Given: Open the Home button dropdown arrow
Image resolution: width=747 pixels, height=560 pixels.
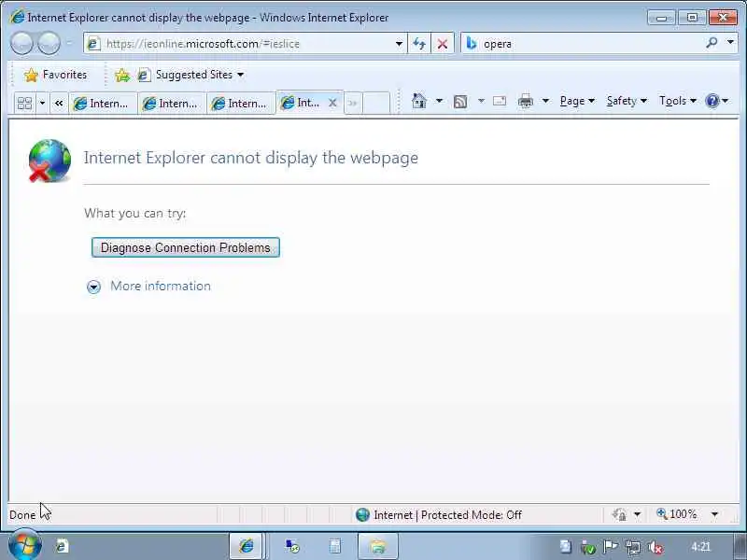Looking at the screenshot, I should [x=439, y=101].
